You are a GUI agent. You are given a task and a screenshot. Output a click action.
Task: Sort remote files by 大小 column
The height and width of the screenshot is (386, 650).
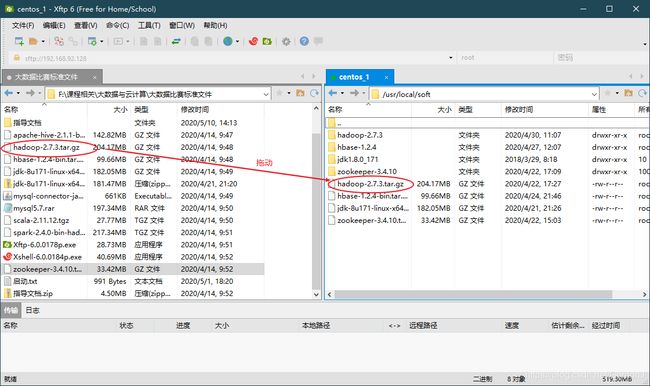pos(432,109)
